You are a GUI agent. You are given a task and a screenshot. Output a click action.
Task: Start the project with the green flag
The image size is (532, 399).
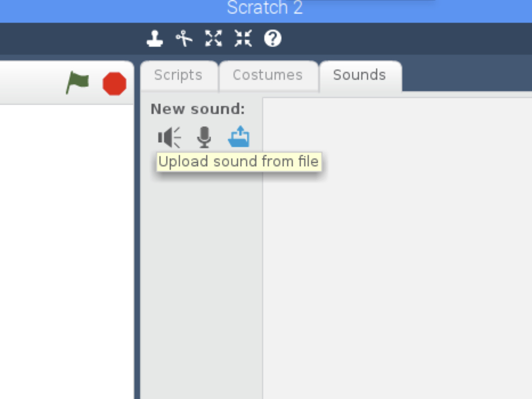tap(77, 82)
